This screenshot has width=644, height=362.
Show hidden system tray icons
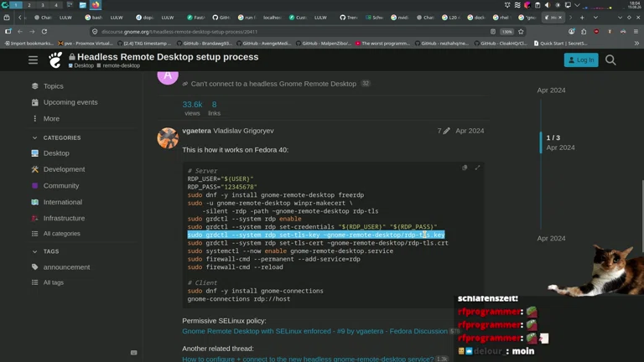pos(577,5)
